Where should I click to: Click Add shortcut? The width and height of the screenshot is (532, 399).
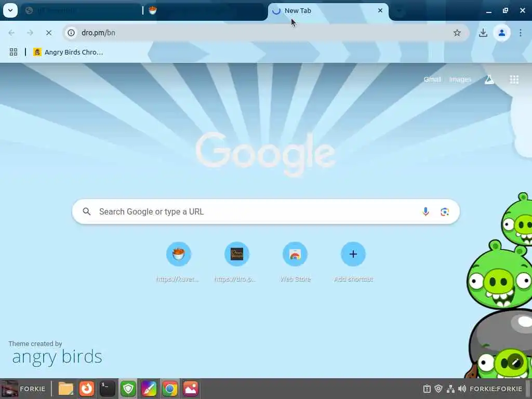tap(353, 262)
